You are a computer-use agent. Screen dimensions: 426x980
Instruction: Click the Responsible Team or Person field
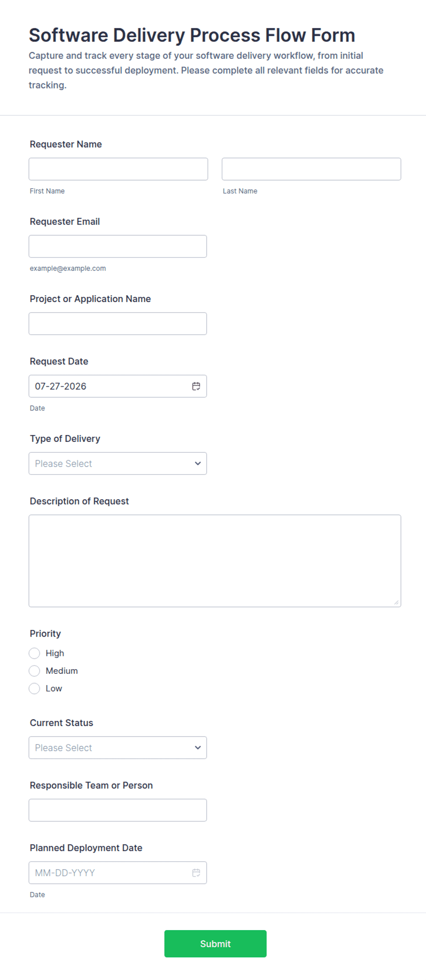pos(118,810)
